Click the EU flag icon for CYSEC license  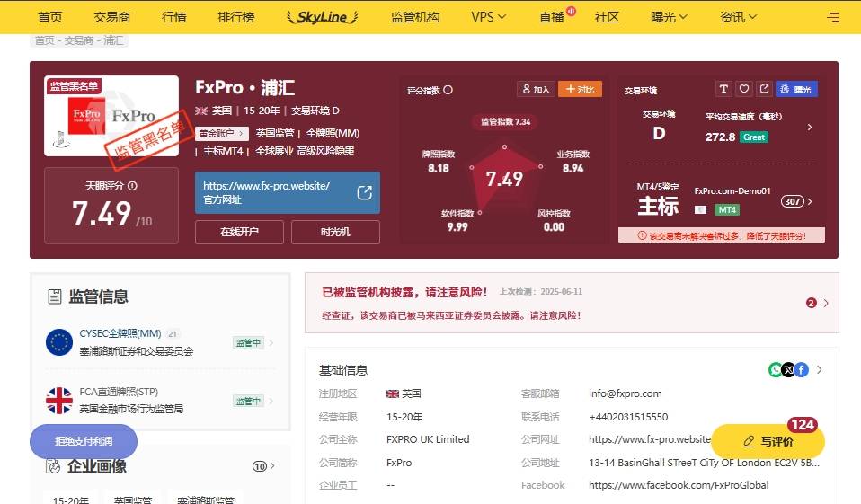coord(59,342)
